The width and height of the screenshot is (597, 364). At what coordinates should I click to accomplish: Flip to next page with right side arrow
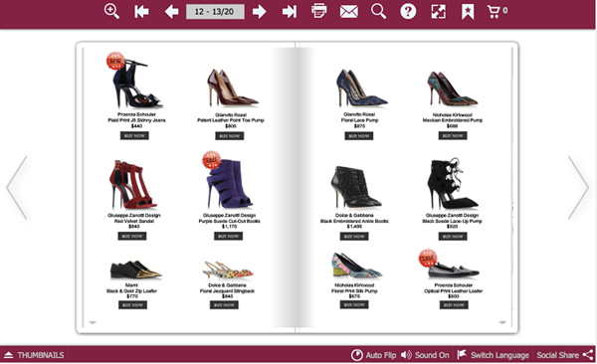click(x=578, y=187)
